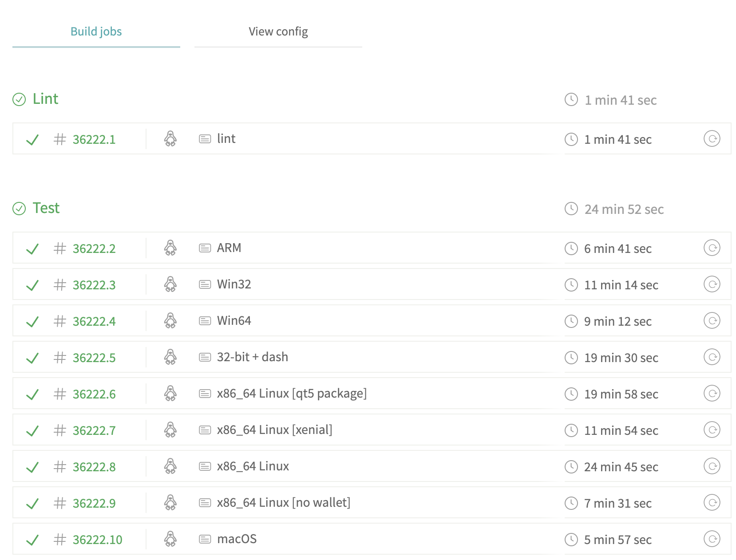Image resolution: width=736 pixels, height=560 pixels.
Task: Select the x86_64 Linux [qt5 package] job name
Action: 292,394
